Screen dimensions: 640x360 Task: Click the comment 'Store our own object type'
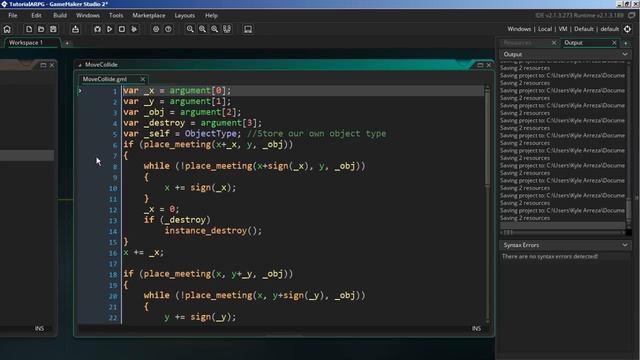click(316, 134)
